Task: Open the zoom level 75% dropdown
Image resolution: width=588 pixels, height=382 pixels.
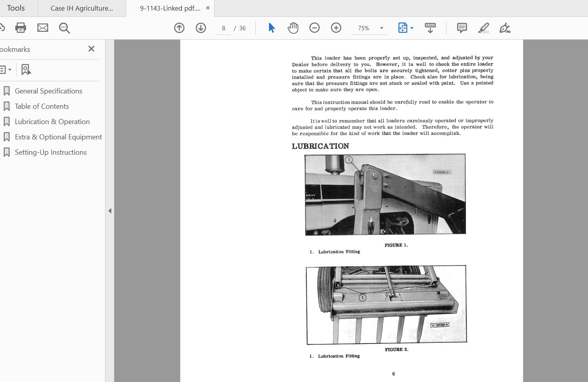Action: tap(381, 28)
